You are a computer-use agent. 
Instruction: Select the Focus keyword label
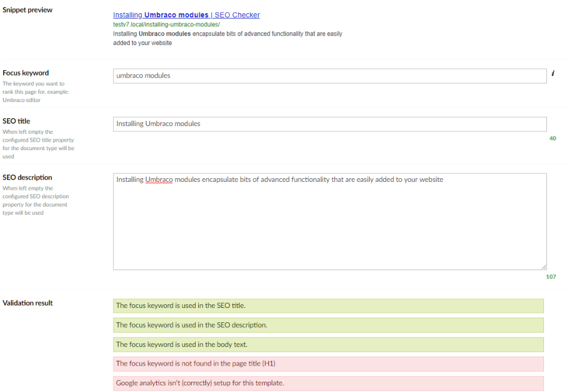point(26,73)
